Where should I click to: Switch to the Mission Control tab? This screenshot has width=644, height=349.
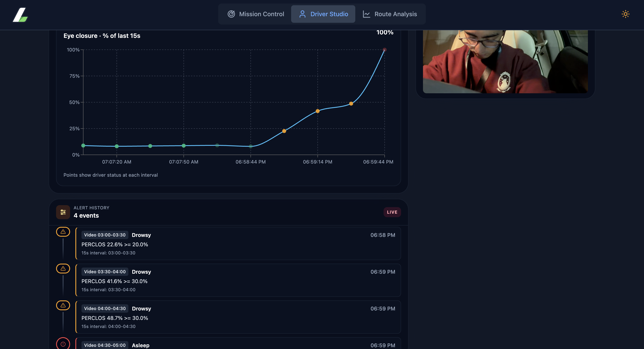[255, 14]
